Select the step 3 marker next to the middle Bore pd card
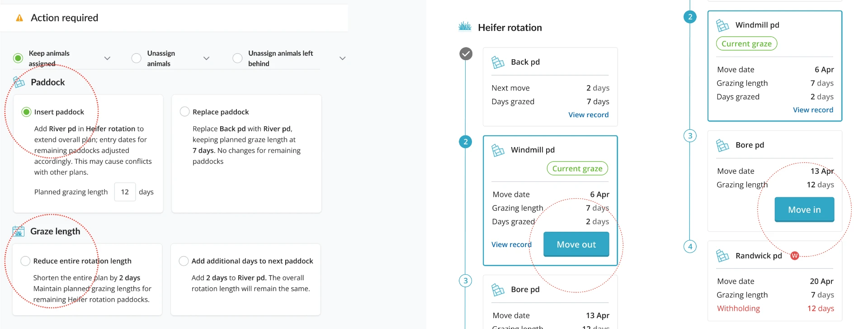The width and height of the screenshot is (868, 329). (466, 281)
